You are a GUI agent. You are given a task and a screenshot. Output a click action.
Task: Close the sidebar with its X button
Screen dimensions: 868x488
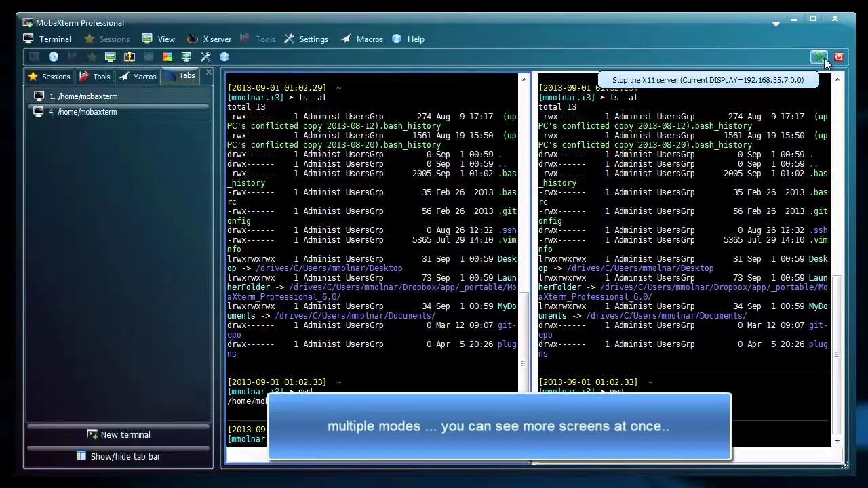pos(208,72)
